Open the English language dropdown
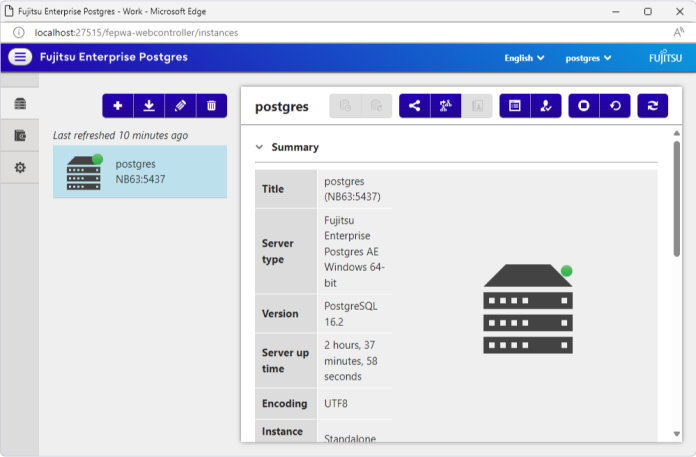Image resolution: width=696 pixels, height=457 pixels. 524,58
